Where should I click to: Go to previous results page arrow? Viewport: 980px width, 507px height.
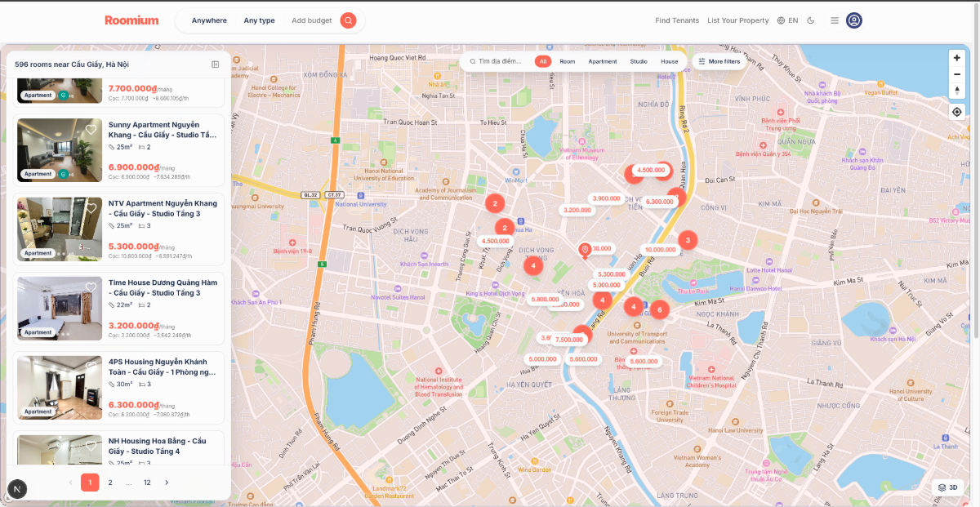click(70, 483)
